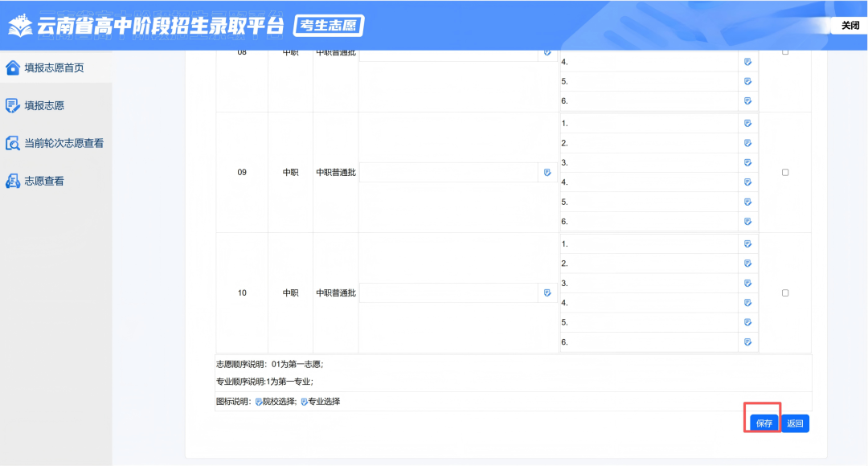This screenshot has width=868, height=466.
Task: Open major selector icon for row 09 major 2
Action: pyautogui.click(x=748, y=143)
